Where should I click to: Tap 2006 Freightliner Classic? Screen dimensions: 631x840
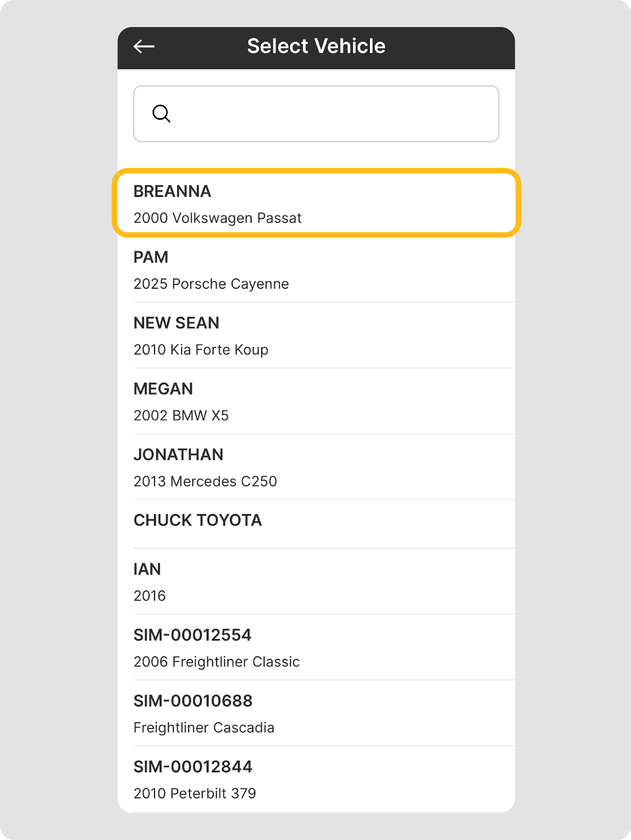click(216, 662)
